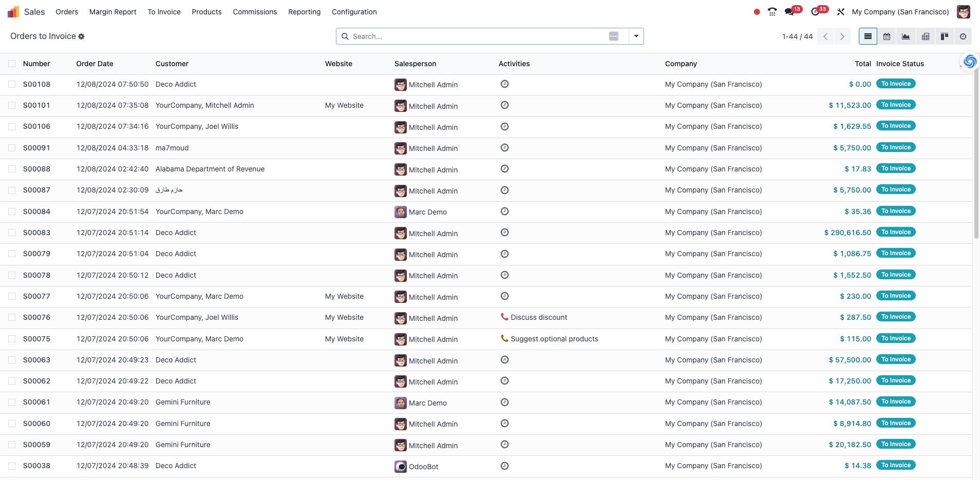Click the search options panel icon
This screenshot has height=480, width=980.
tap(614, 36)
